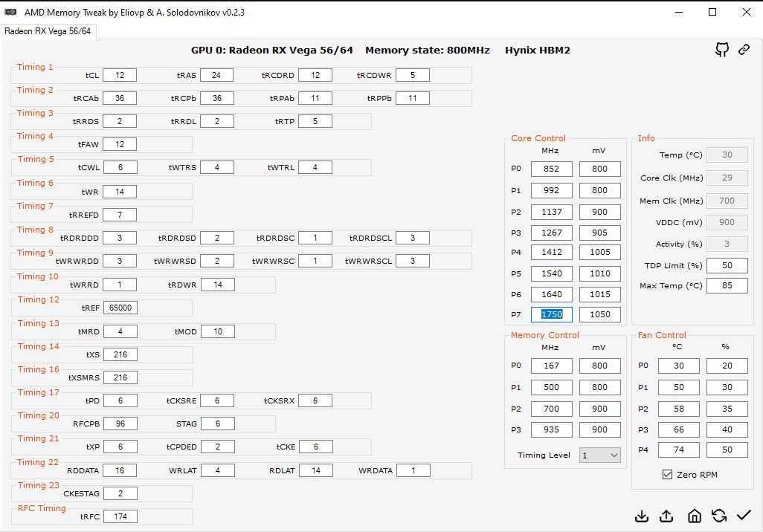Click the tRCAb value field
The image size is (763, 532).
tap(120, 98)
